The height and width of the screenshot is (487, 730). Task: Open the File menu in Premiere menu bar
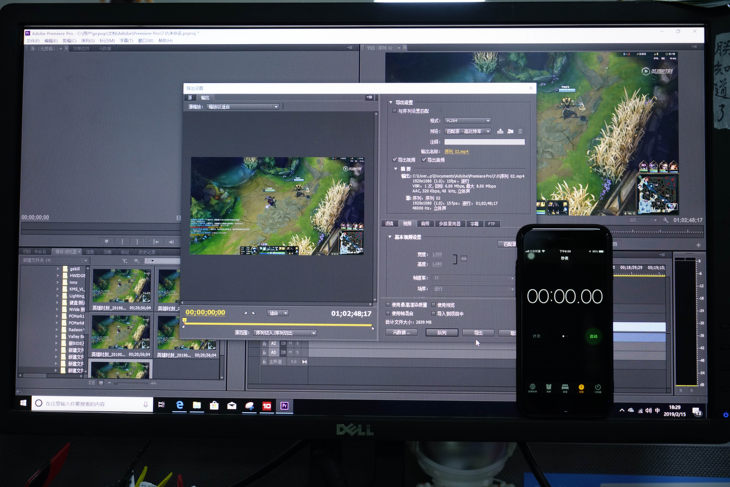(x=34, y=41)
